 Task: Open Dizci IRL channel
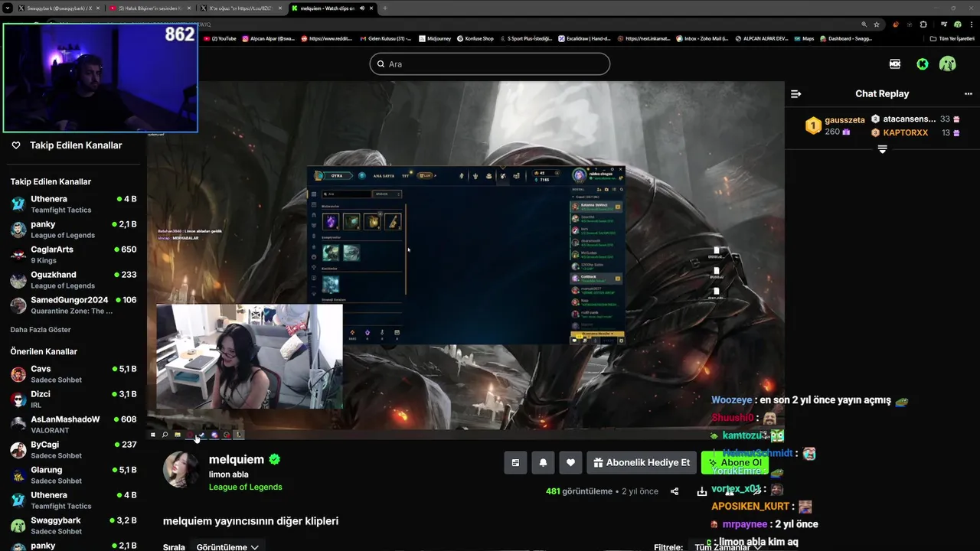click(x=73, y=399)
